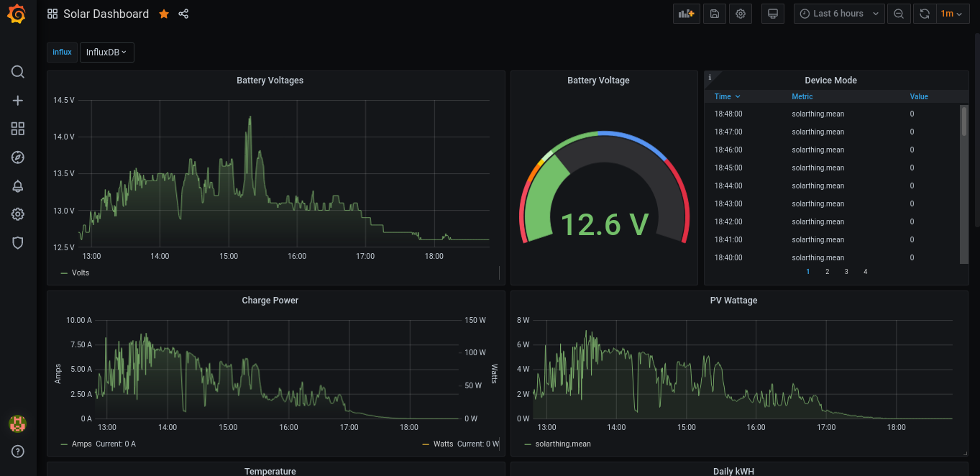Image resolution: width=980 pixels, height=476 pixels.
Task: Share the dashboard
Action: coord(183,13)
